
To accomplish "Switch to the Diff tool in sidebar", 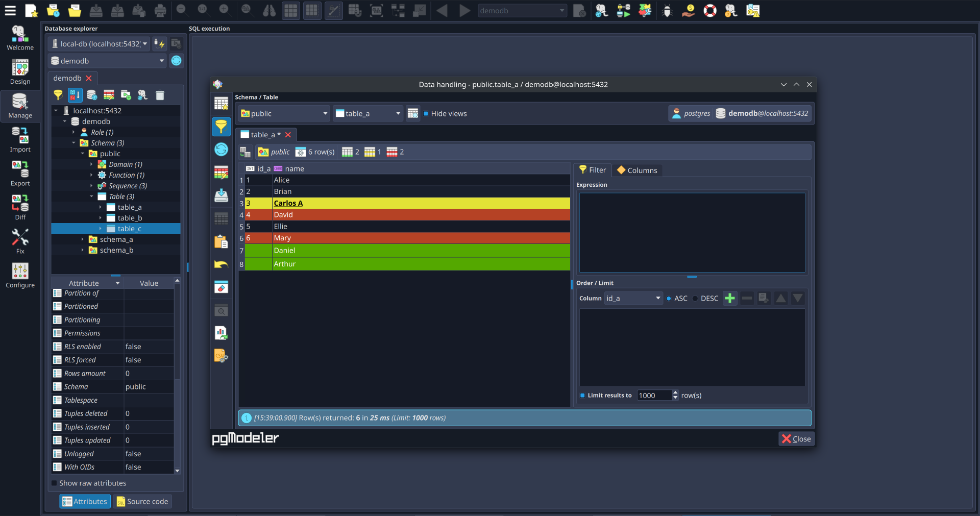I will 20,206.
